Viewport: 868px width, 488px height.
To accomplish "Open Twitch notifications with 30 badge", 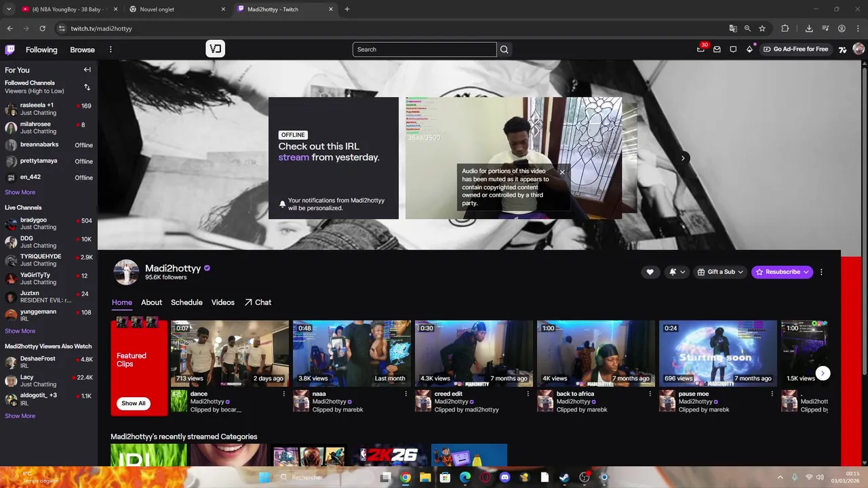I will (x=701, y=49).
